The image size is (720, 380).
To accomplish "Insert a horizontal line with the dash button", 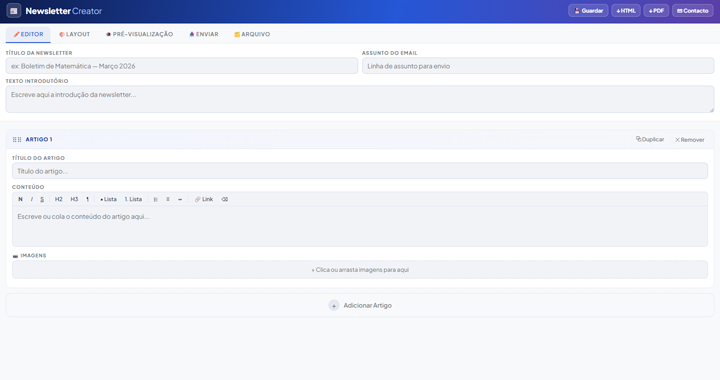I will (180, 199).
